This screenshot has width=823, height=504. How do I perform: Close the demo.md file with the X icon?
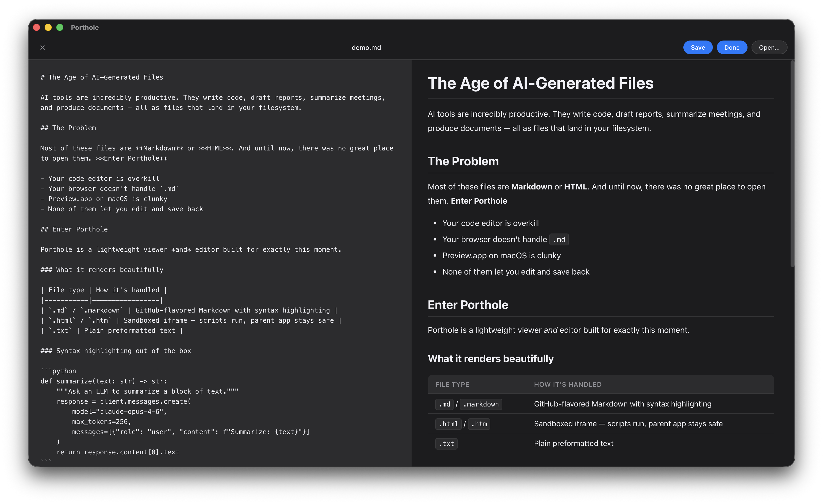42,48
